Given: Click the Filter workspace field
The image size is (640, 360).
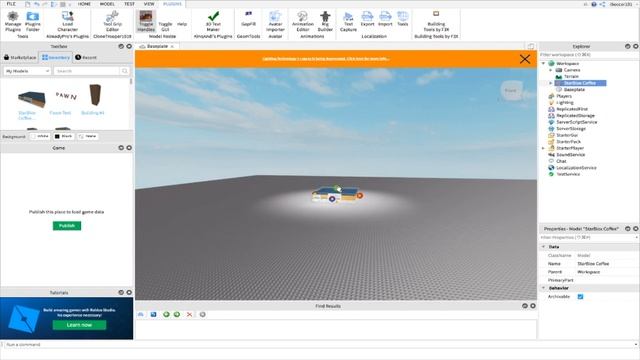Looking at the screenshot, I should [588, 55].
